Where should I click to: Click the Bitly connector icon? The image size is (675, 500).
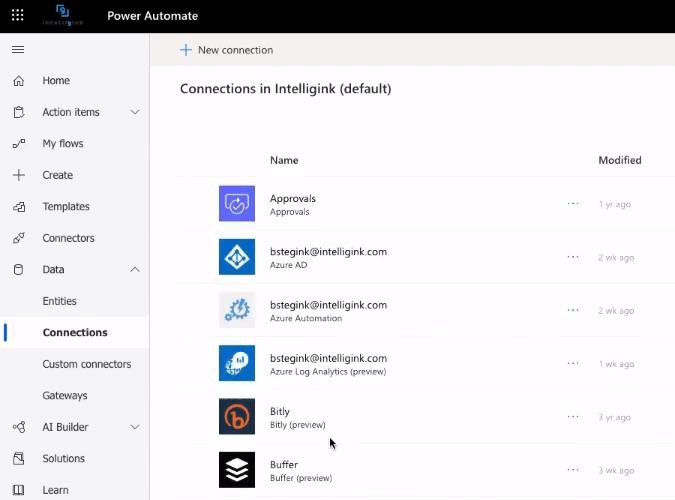click(237, 416)
